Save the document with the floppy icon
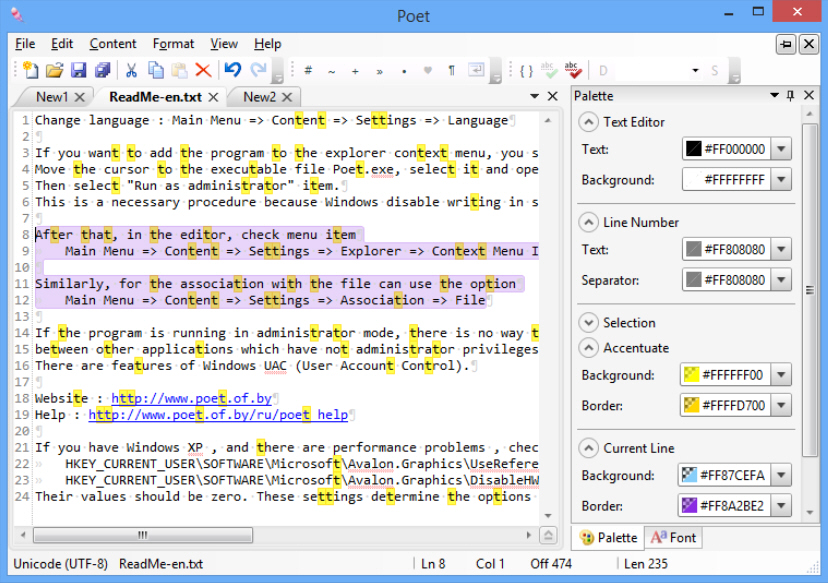 pyautogui.click(x=79, y=70)
